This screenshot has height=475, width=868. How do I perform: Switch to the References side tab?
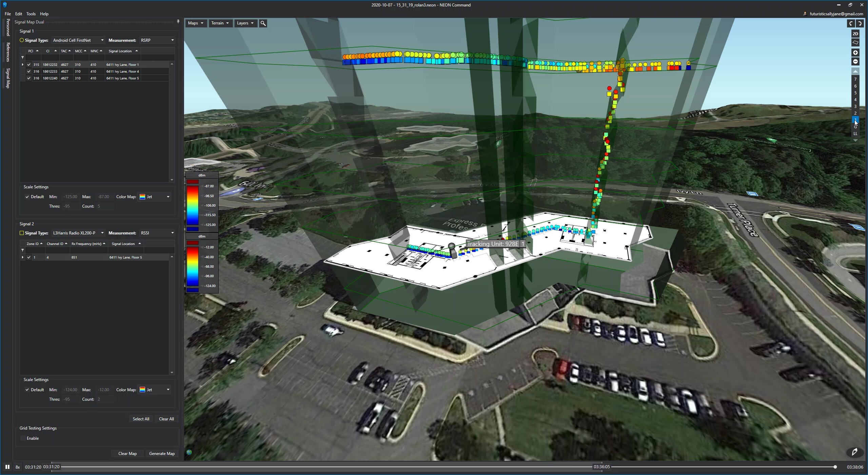coord(8,52)
